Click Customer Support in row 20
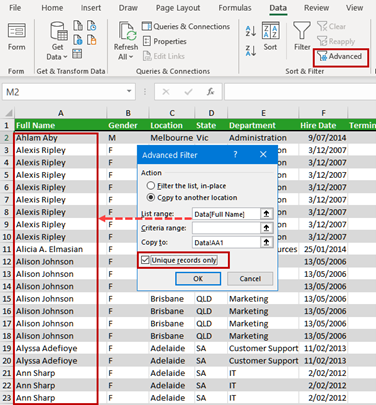Viewport: 376px width, 405px height. (263, 360)
